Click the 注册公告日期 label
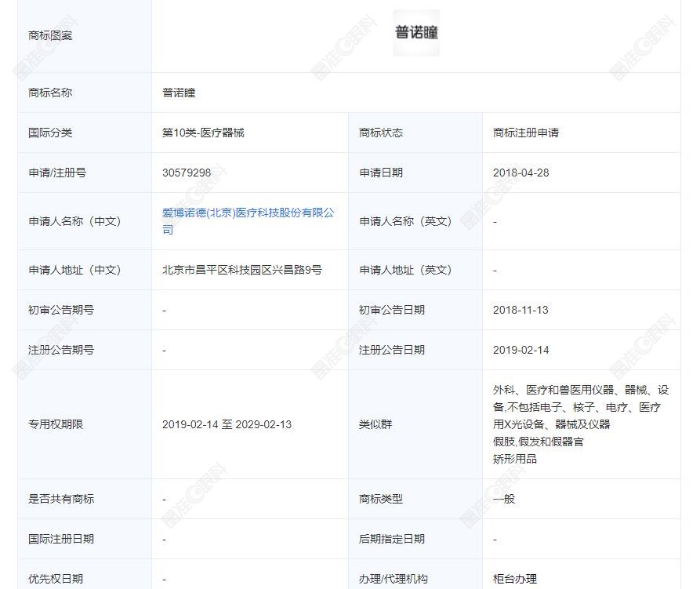 point(392,350)
